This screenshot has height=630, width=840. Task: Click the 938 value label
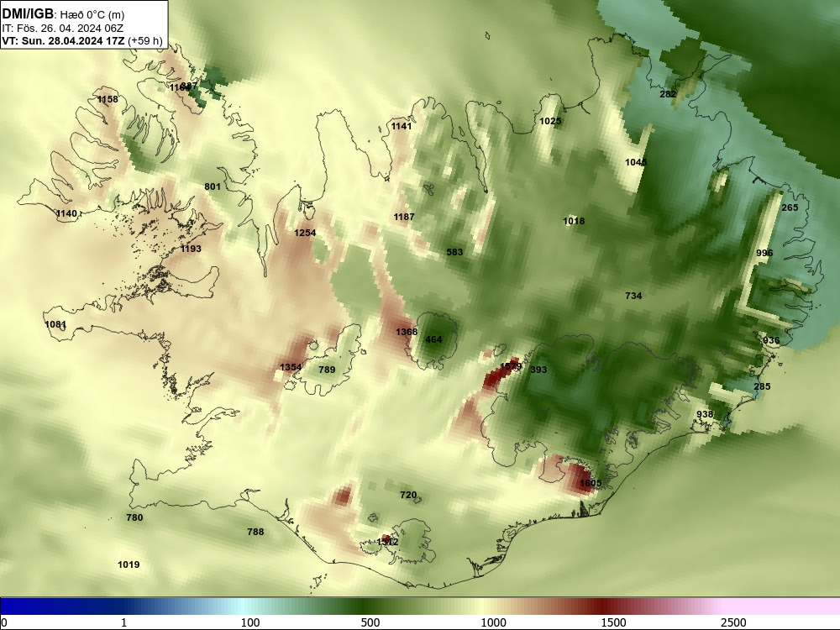tap(705, 415)
